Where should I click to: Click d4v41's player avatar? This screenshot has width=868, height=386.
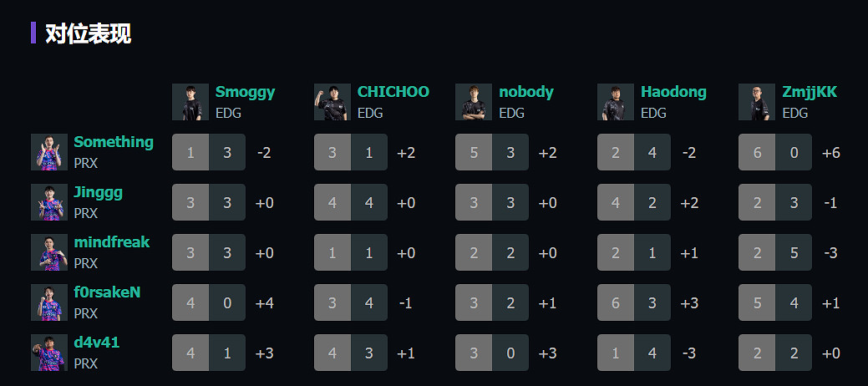click(49, 353)
